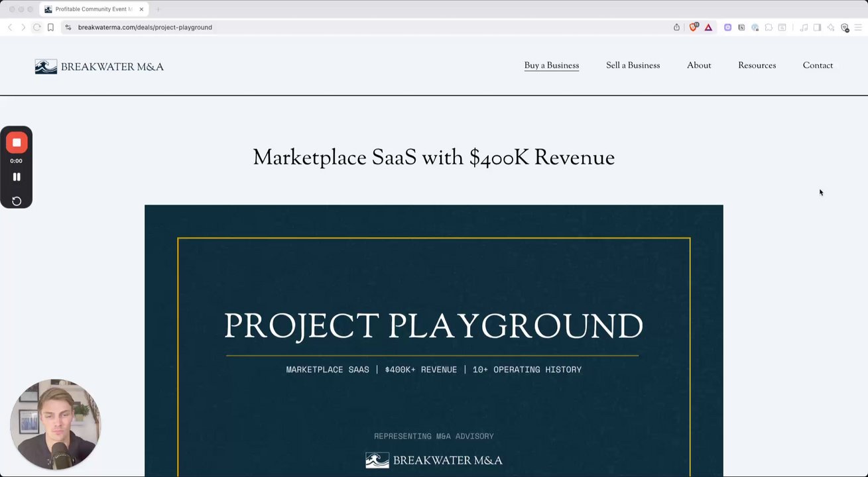Open the Resources menu item
Screen dimensions: 868x477
pos(757,65)
